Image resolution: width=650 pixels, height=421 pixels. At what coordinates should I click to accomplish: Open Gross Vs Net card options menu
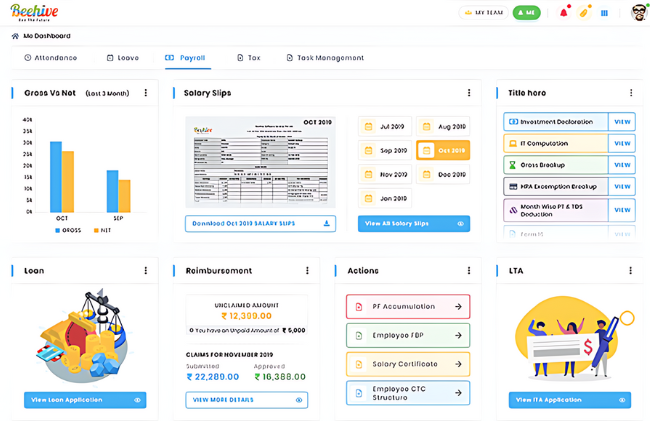pyautogui.click(x=146, y=93)
